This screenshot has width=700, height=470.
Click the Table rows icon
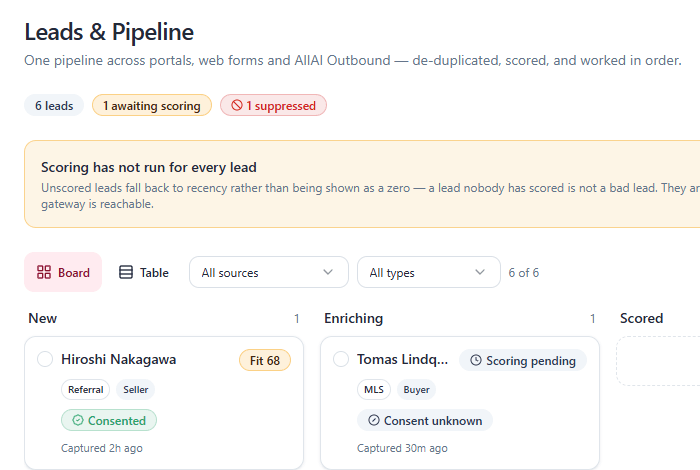pos(126,272)
